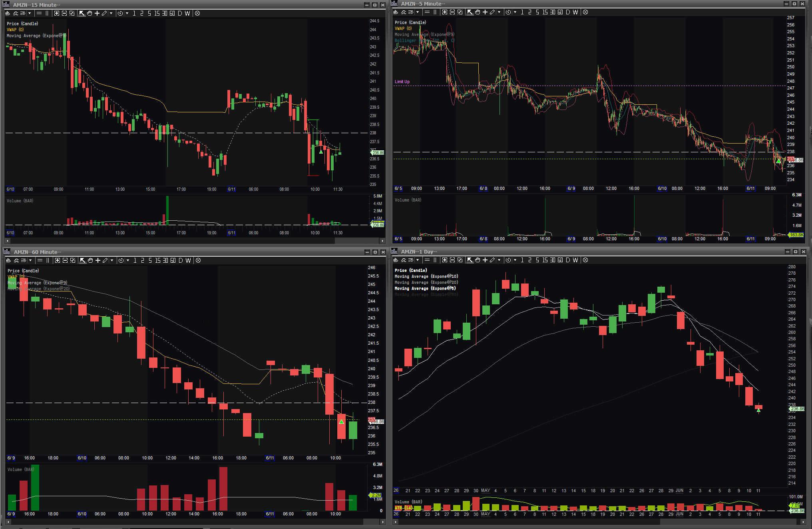Select the hand pan tool in 60 Minute chart
This screenshot has width=812, height=529.
[x=90, y=260]
